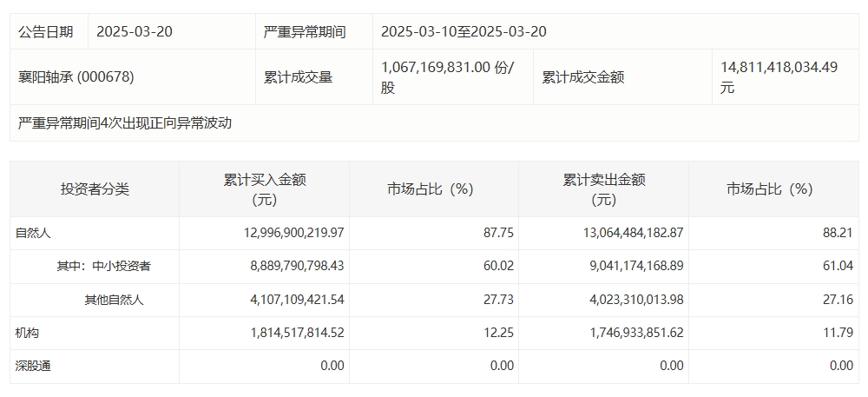The image size is (868, 397).
Task: Click the 襄阳轴承 (000678) stock name
Action: click(x=76, y=76)
